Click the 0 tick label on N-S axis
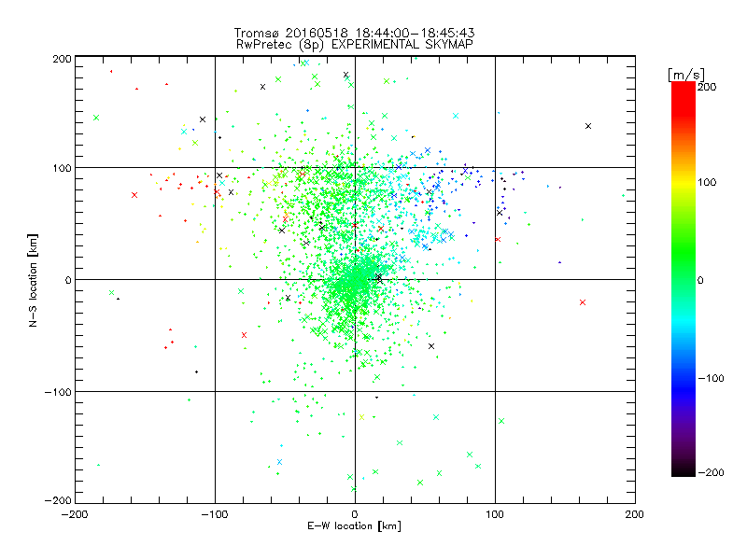Screen dimensions: 747x560 68,280
